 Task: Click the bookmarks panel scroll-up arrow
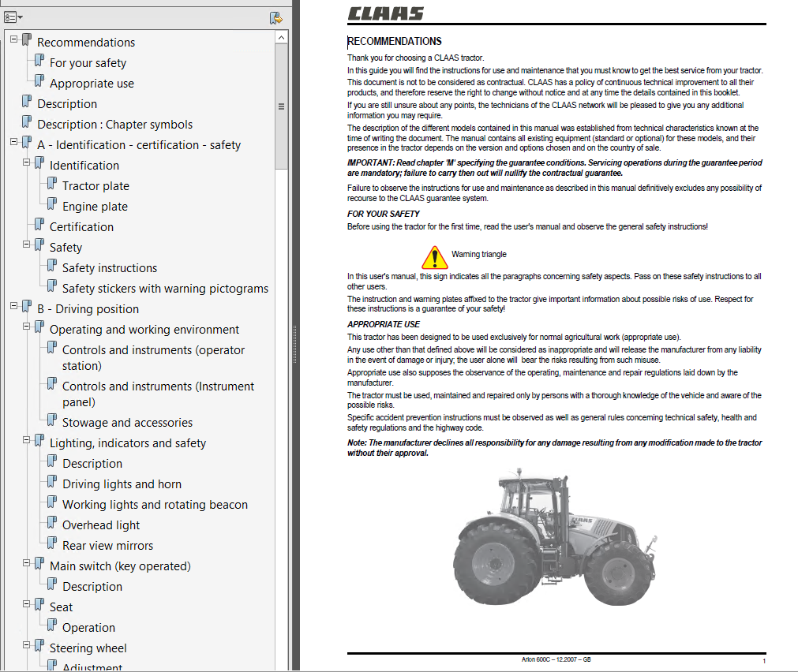pos(282,37)
